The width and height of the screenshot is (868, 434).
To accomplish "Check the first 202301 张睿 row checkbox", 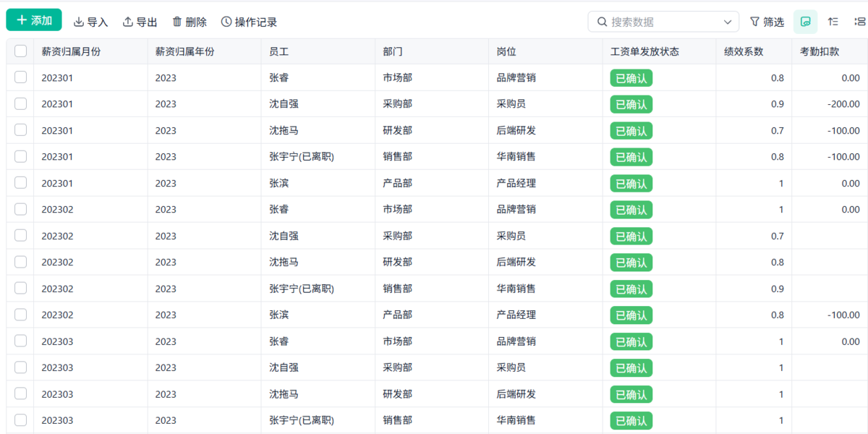I will 20,77.
